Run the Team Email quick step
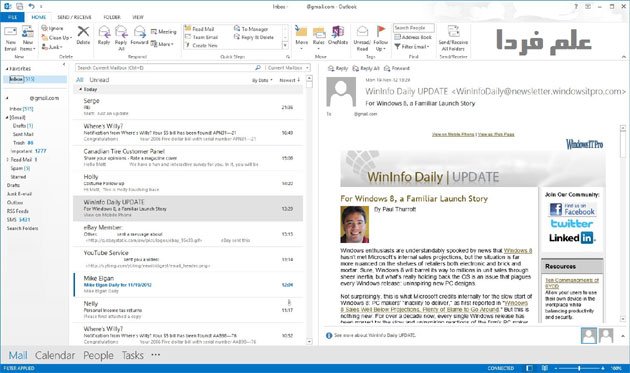 click(x=201, y=37)
